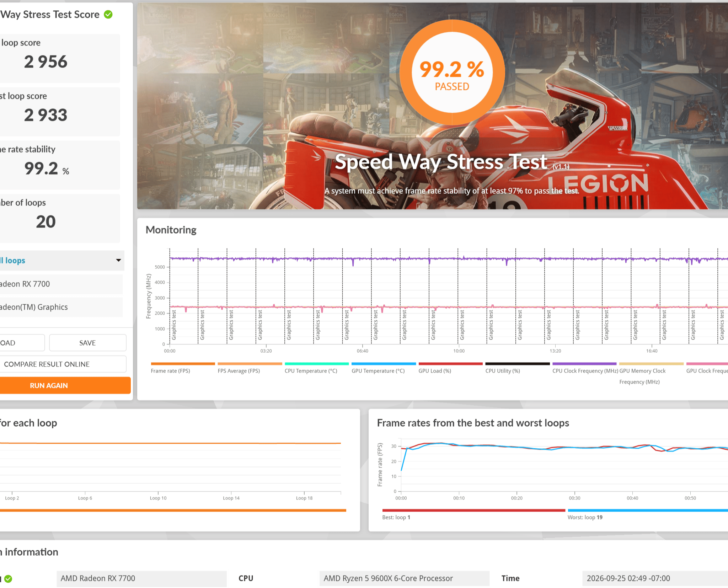
Task: Click the green check beside the GPU information row
Action: [x=8, y=579]
